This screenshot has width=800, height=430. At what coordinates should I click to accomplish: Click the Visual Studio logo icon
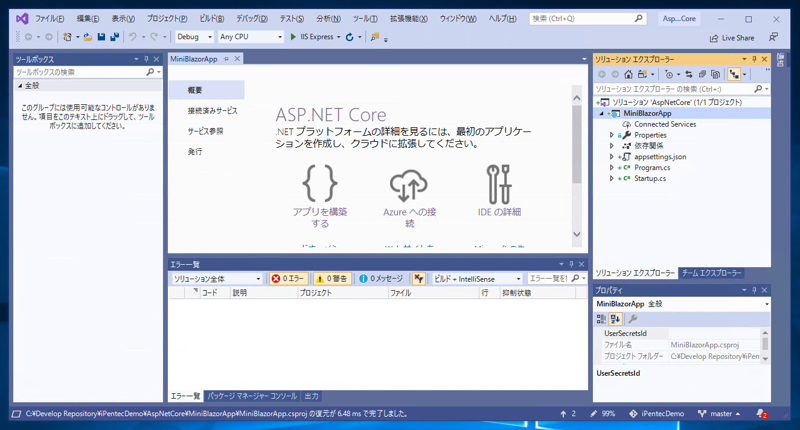point(22,19)
